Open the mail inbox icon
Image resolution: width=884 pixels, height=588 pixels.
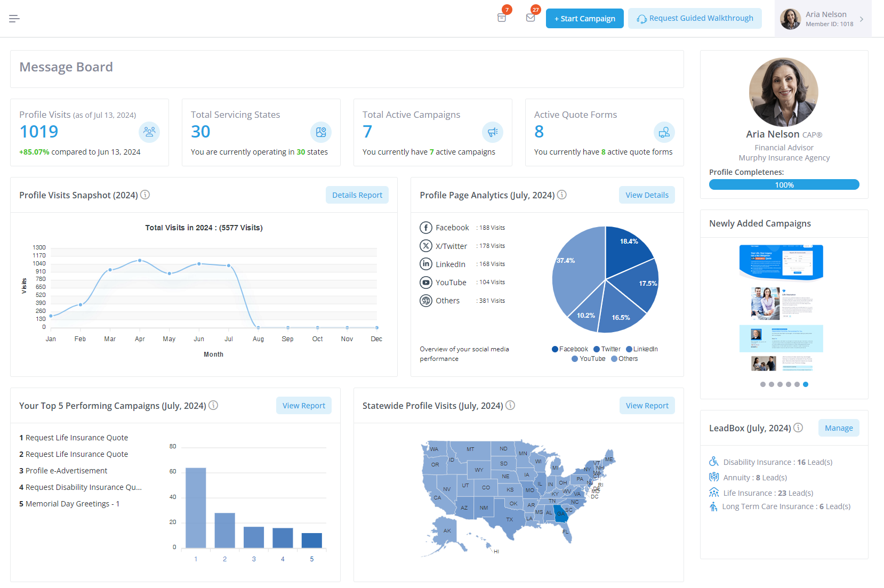pyautogui.click(x=531, y=18)
